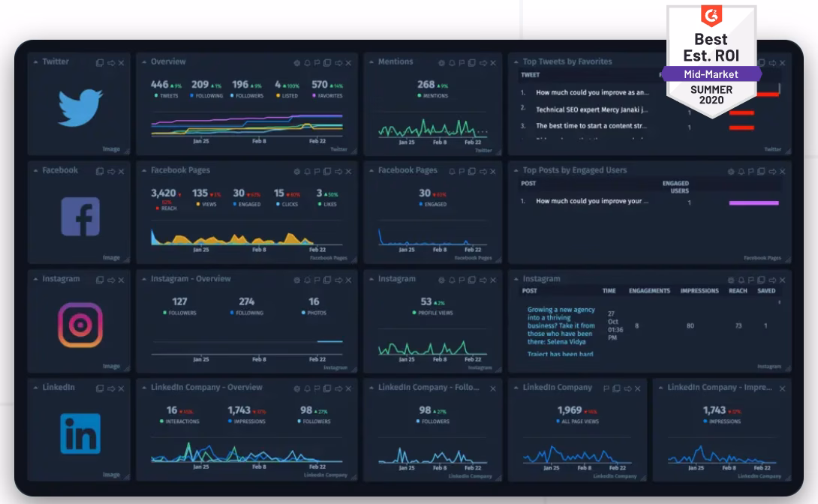Sort Instagram table by IMPRESSIONS column
The width and height of the screenshot is (818, 504).
pyautogui.click(x=699, y=291)
